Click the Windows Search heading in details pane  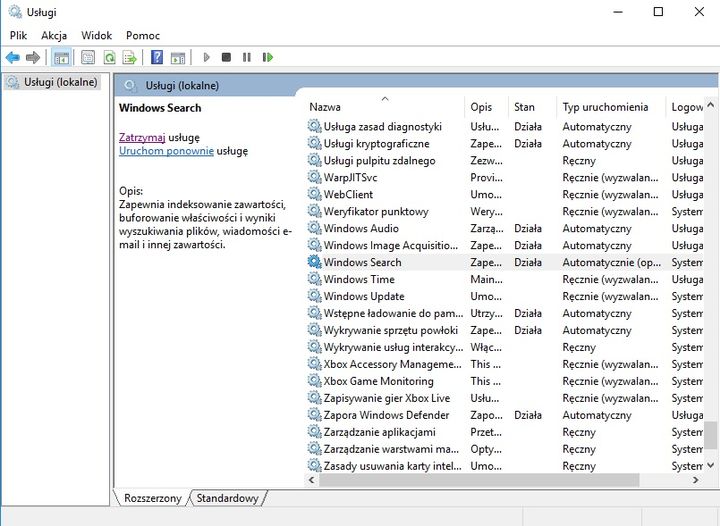pyautogui.click(x=160, y=108)
